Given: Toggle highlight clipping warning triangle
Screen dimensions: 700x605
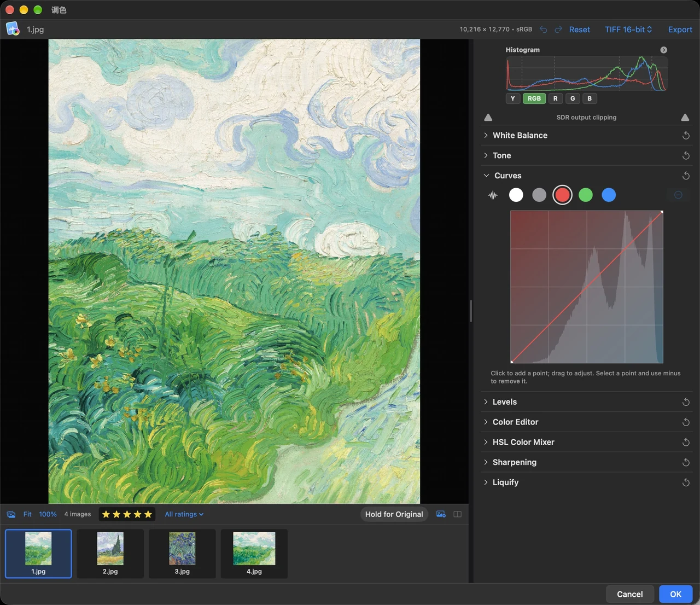Looking at the screenshot, I should [685, 118].
